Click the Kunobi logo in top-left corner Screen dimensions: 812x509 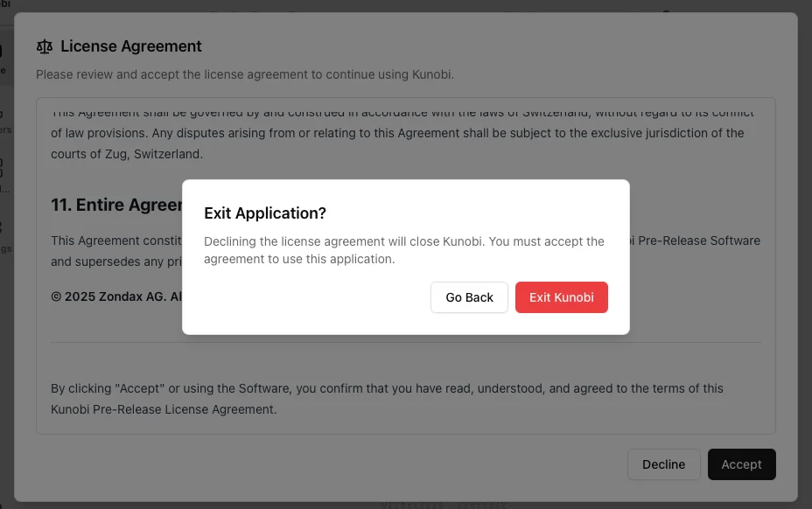pos(7,5)
